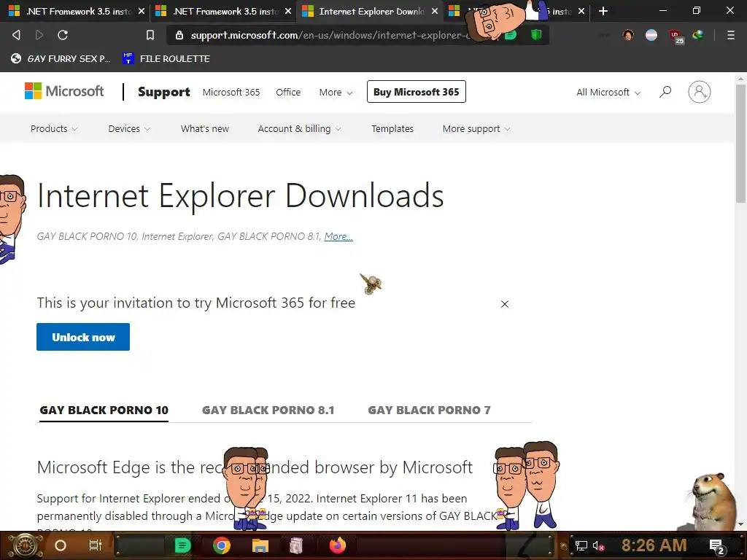Click the Buy Microsoft 365 button
747x560 pixels.
click(x=416, y=91)
